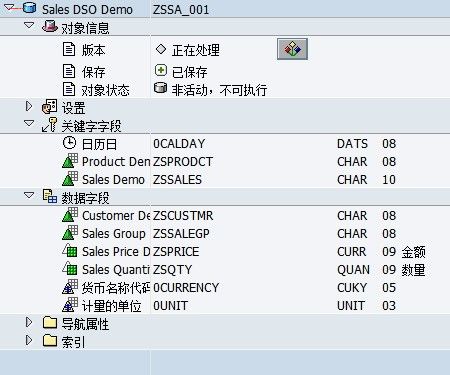Select the Sales Group data field label
Viewport: 450px width, 375px height.
pos(114,234)
